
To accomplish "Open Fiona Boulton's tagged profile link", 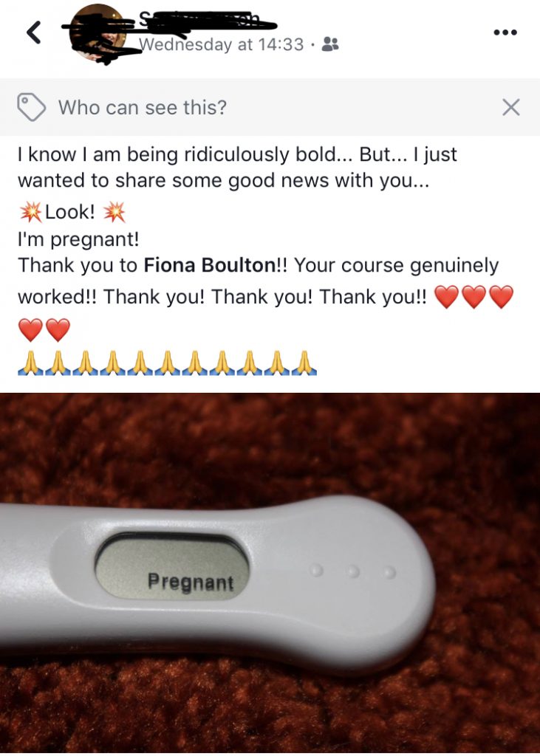I will [x=210, y=265].
